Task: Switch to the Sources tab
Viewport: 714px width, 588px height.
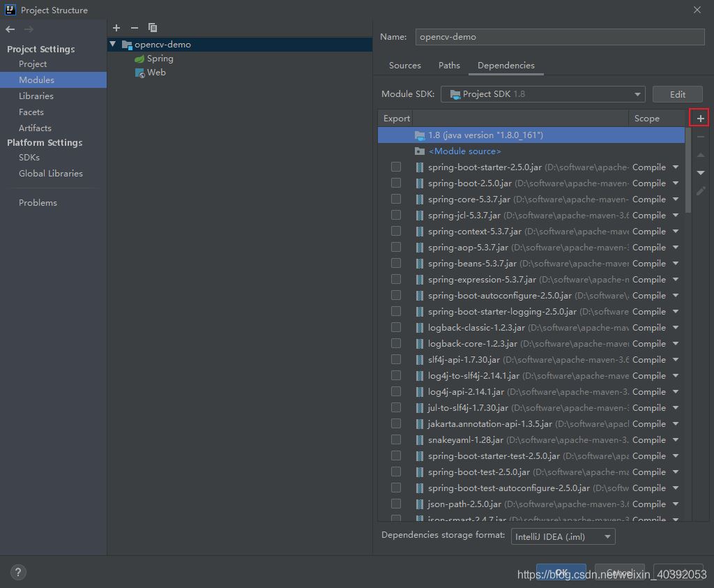Action: [404, 66]
